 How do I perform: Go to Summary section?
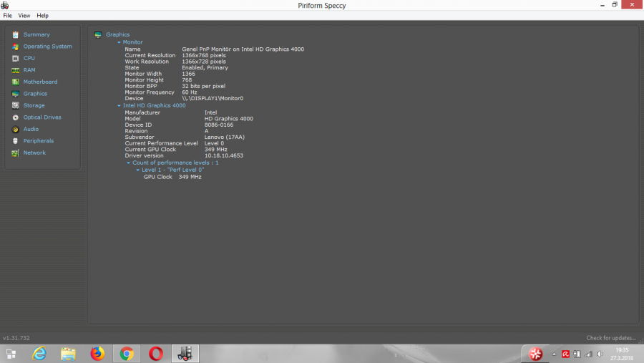pos(36,34)
